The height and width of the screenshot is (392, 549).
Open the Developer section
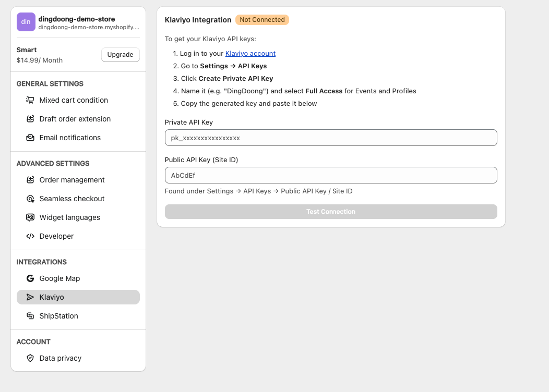78,236
